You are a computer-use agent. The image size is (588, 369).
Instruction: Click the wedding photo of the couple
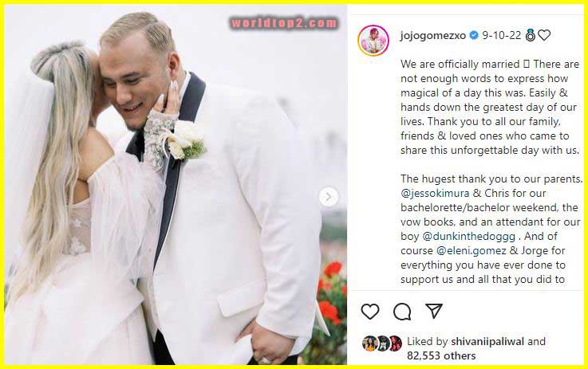[x=176, y=185]
